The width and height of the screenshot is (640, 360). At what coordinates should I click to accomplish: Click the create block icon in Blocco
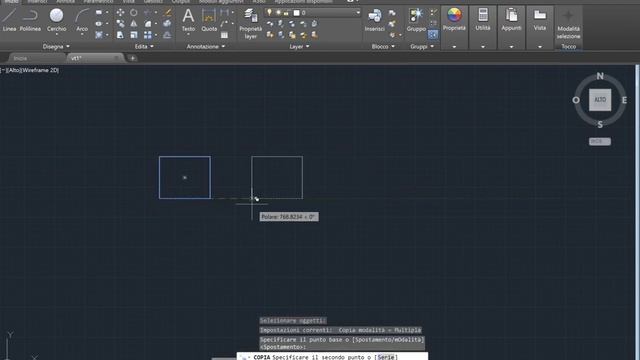point(392,13)
